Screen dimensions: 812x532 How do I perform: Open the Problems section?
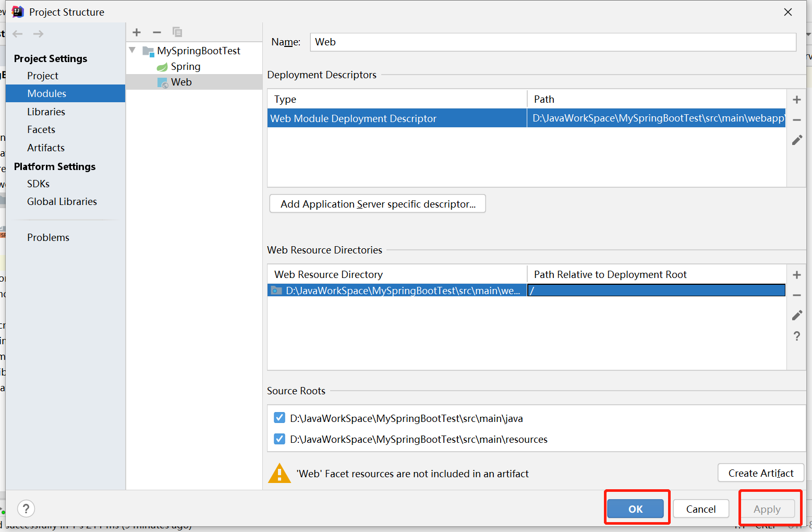pos(48,237)
